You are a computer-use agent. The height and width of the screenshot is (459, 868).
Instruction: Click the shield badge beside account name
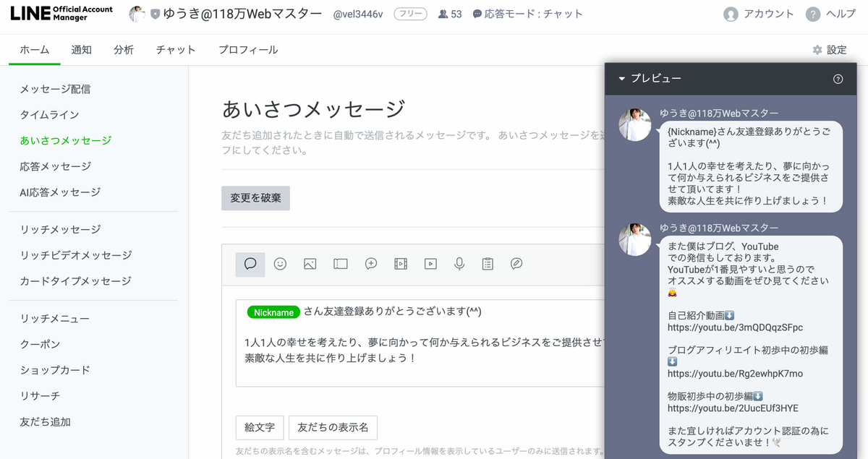point(155,14)
